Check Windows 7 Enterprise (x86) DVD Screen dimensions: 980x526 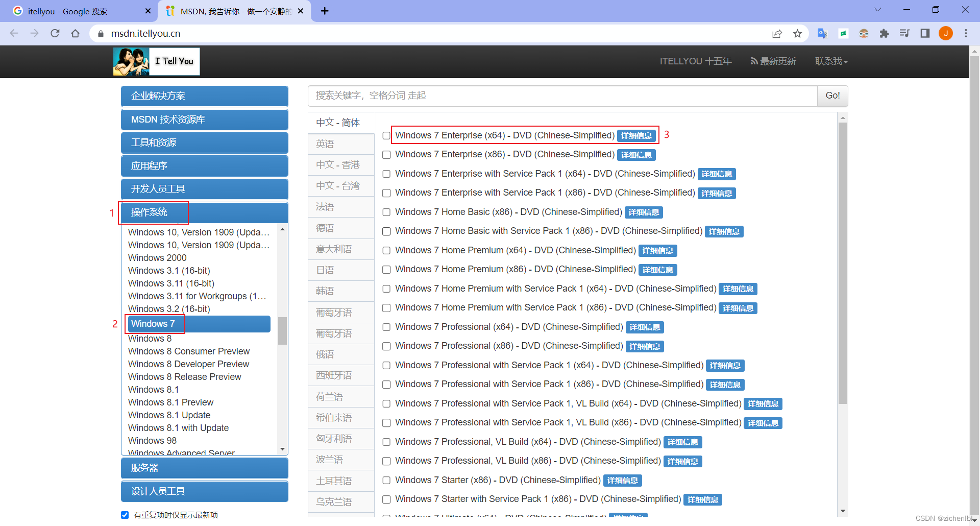386,155
